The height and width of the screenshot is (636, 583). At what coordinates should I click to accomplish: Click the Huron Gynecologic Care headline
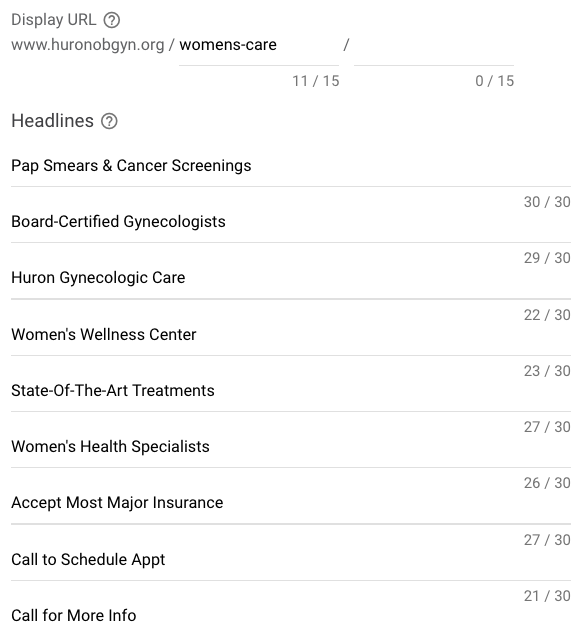pyautogui.click(x=291, y=278)
